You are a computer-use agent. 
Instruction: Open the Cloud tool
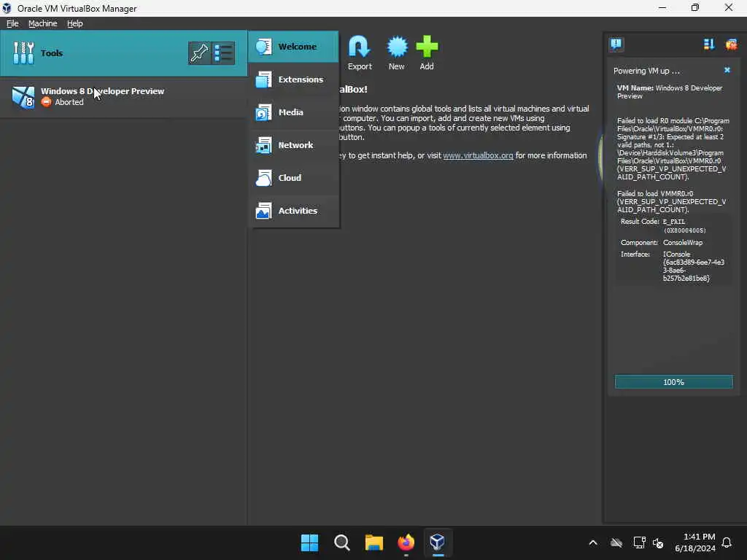point(293,178)
